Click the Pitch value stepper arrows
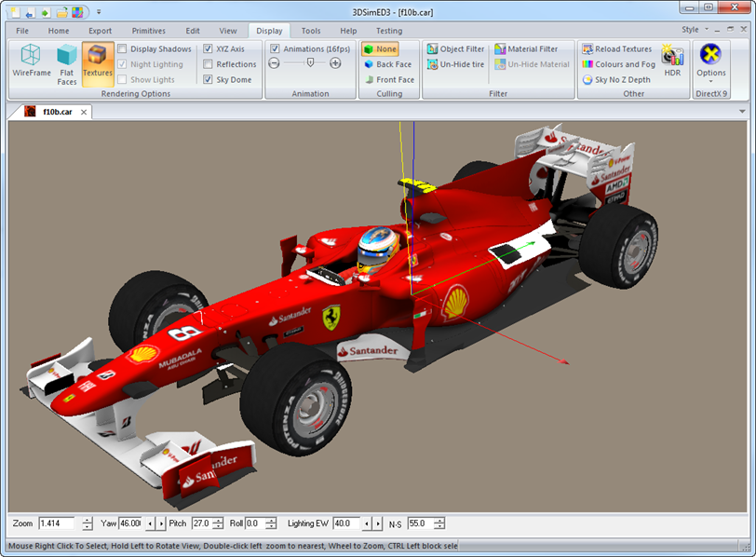Viewport: 756px width, 557px height. click(218, 523)
